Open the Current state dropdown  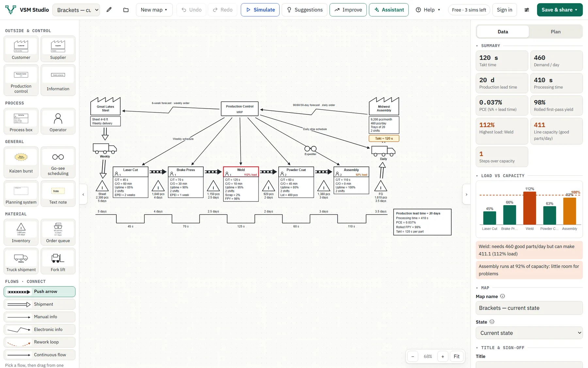tap(529, 333)
